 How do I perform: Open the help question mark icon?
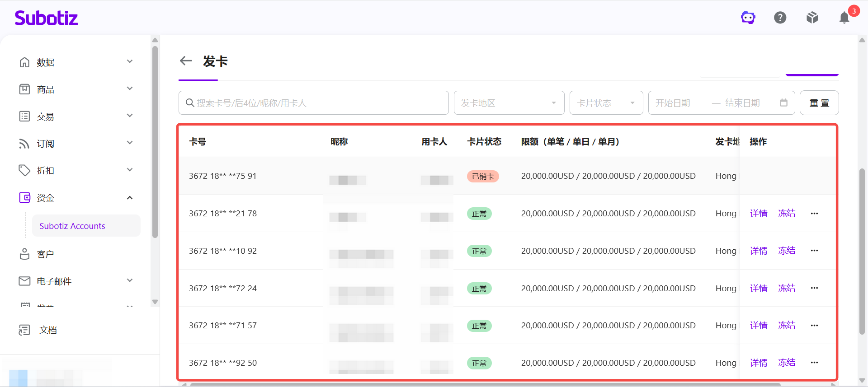(x=780, y=18)
